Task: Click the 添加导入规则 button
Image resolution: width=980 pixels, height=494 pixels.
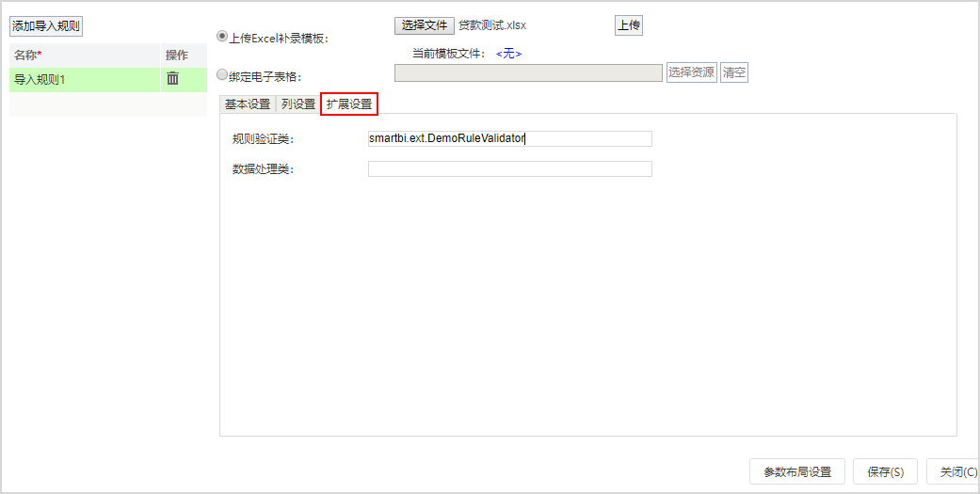Action: click(x=46, y=26)
